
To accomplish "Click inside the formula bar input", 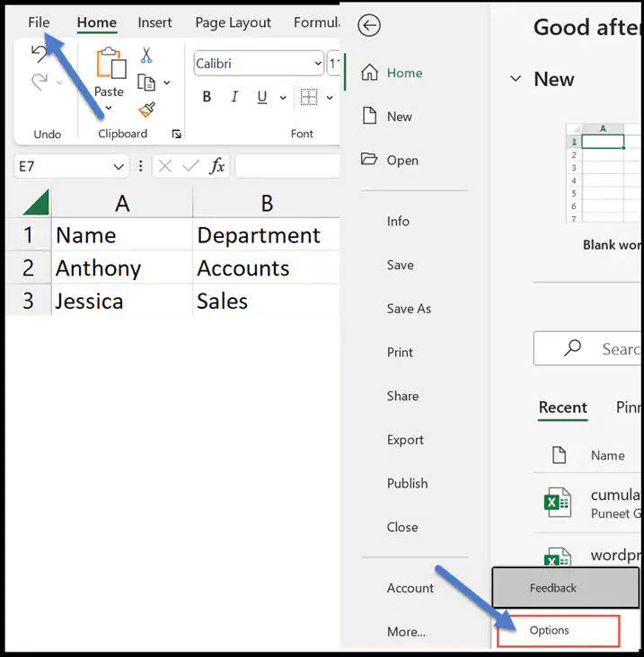I will pyautogui.click(x=287, y=166).
